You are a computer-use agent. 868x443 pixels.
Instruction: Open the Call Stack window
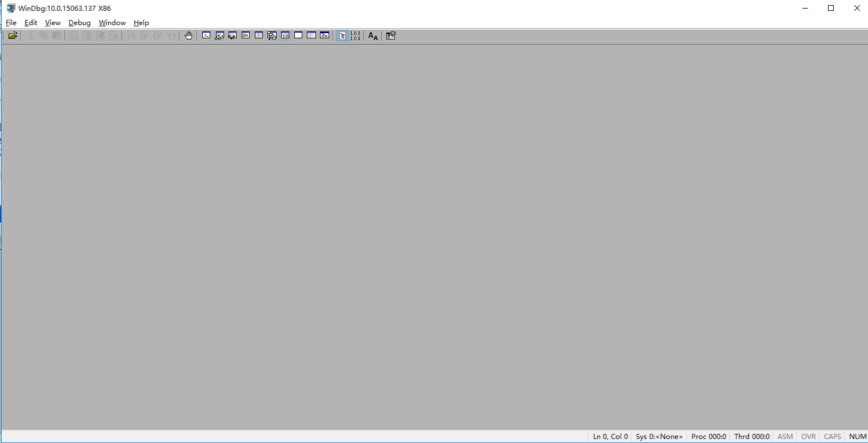click(x=272, y=35)
